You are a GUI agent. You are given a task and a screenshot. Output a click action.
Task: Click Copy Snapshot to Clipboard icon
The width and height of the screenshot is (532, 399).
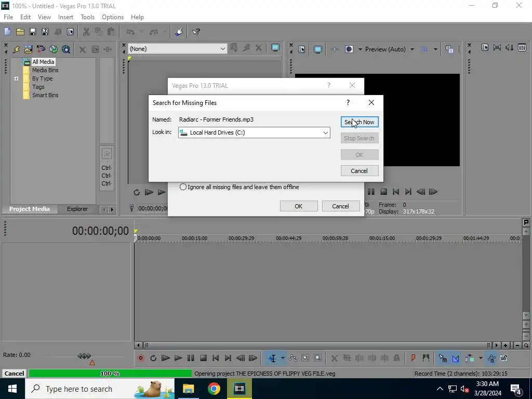tap(449, 49)
